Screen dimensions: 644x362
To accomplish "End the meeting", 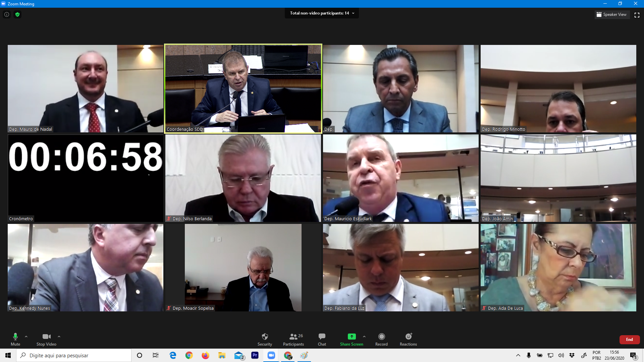I will tap(630, 340).
